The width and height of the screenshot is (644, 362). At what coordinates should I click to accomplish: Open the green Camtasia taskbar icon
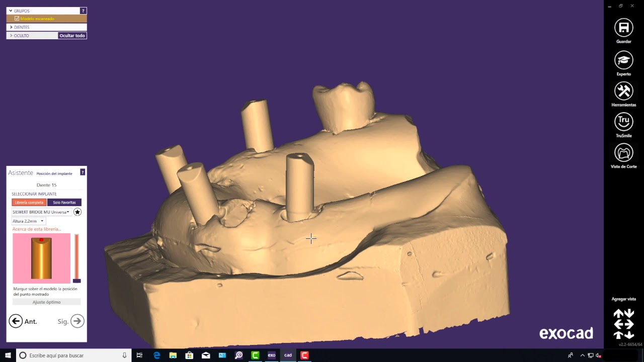pos(255,355)
